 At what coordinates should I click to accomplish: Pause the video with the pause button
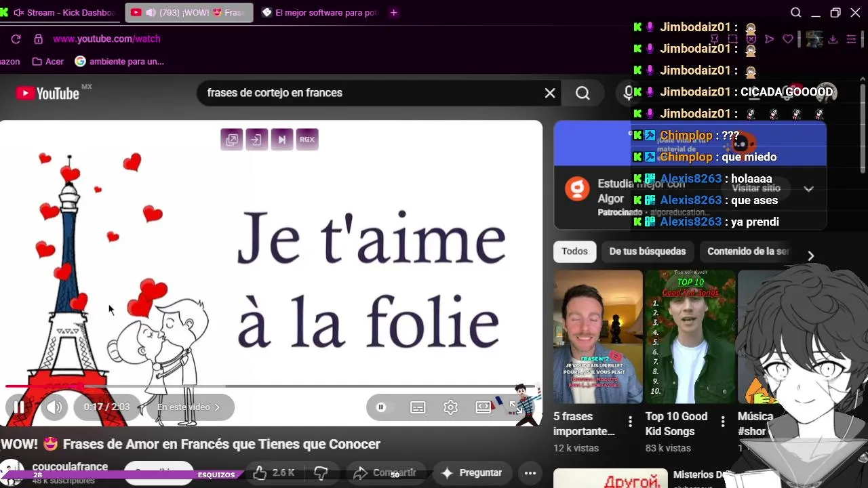pos(19,407)
